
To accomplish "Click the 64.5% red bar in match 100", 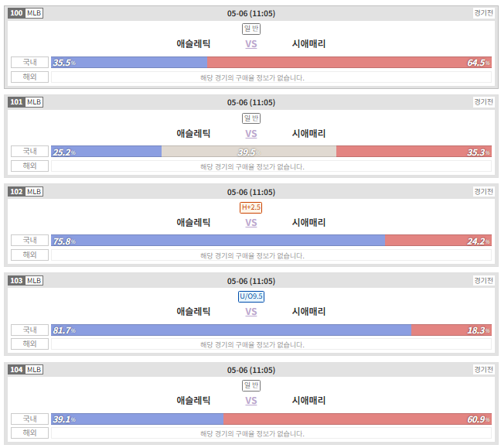I will tap(349, 63).
